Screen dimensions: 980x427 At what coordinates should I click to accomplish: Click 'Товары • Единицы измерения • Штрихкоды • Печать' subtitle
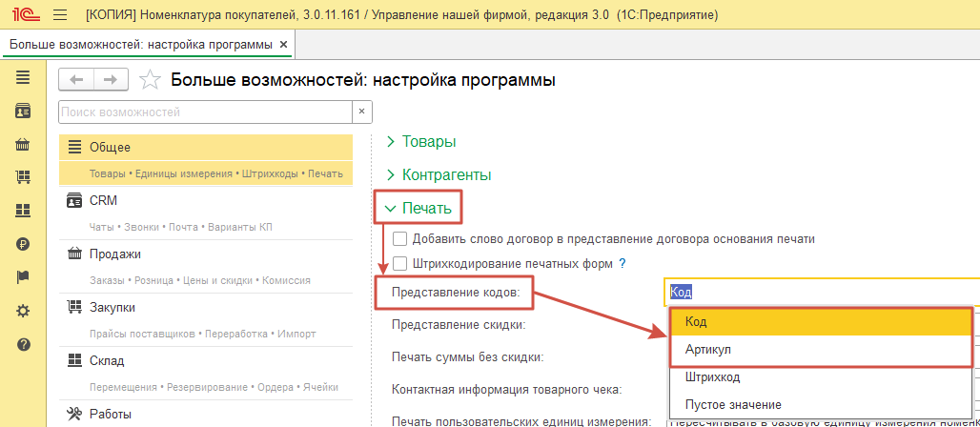216,173
